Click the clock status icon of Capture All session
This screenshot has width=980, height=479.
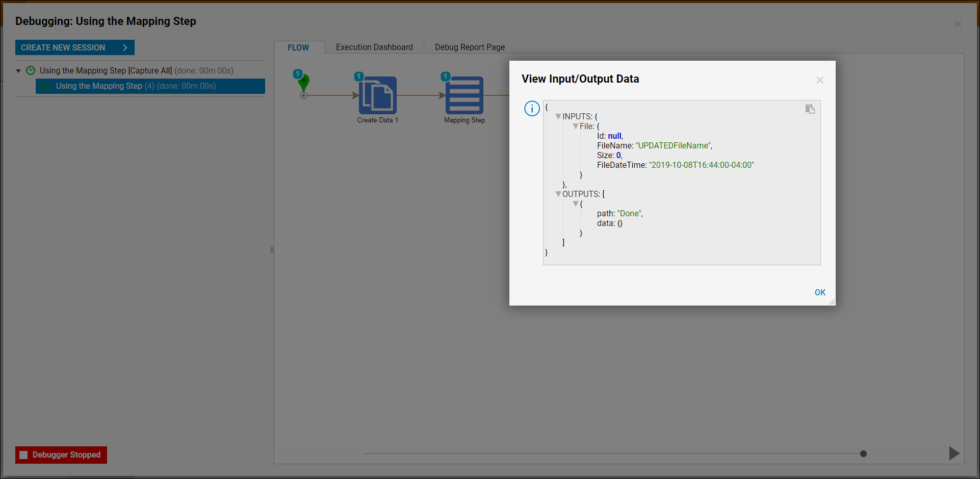coord(31,70)
